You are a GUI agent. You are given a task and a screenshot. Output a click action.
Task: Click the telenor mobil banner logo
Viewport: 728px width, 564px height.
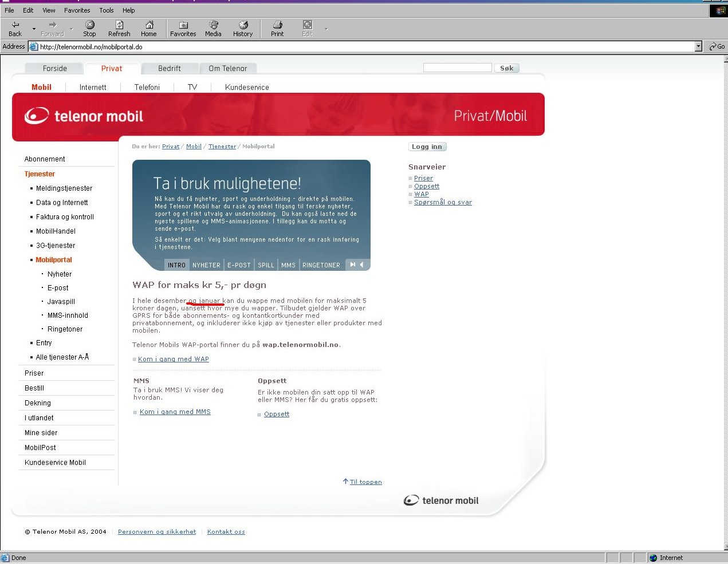84,116
